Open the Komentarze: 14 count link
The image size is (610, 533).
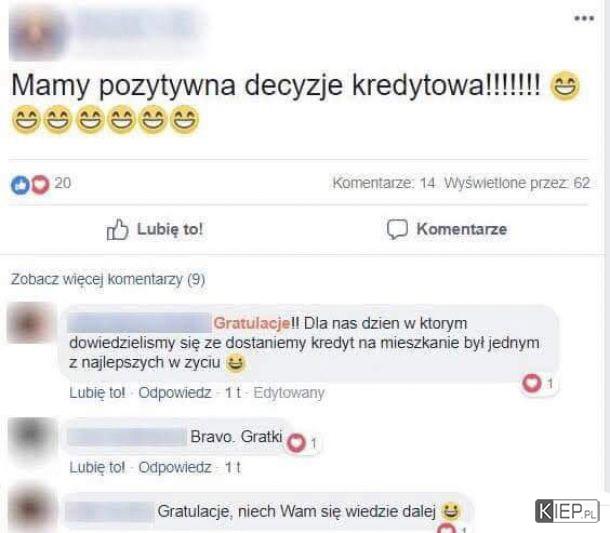pos(384,183)
